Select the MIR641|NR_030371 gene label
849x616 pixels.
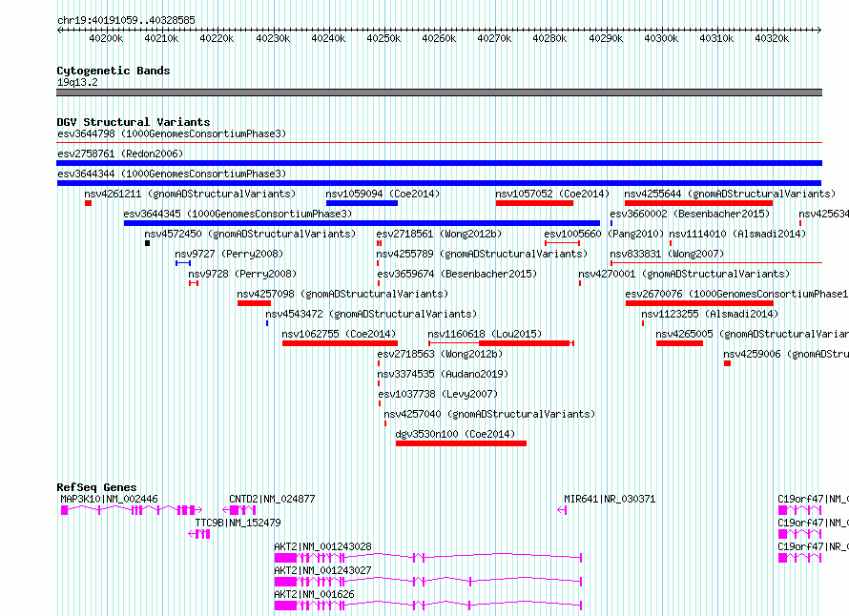tap(610, 499)
